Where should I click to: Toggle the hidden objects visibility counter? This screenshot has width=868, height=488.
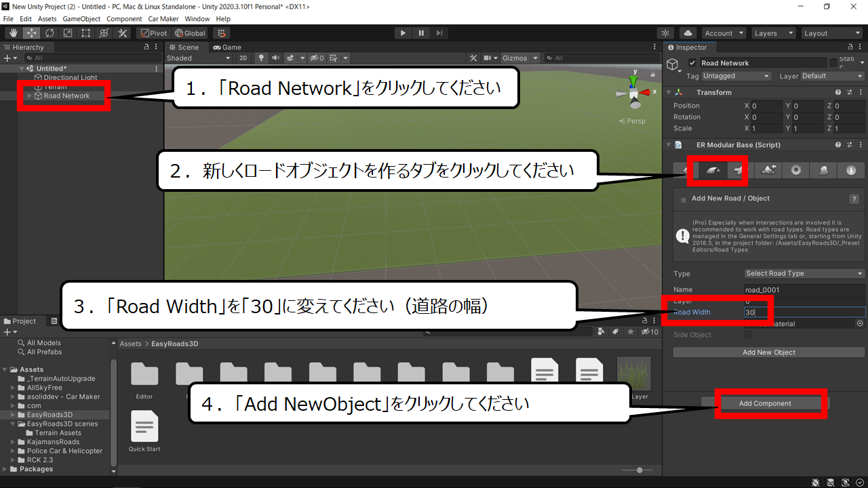pyautogui.click(x=317, y=58)
